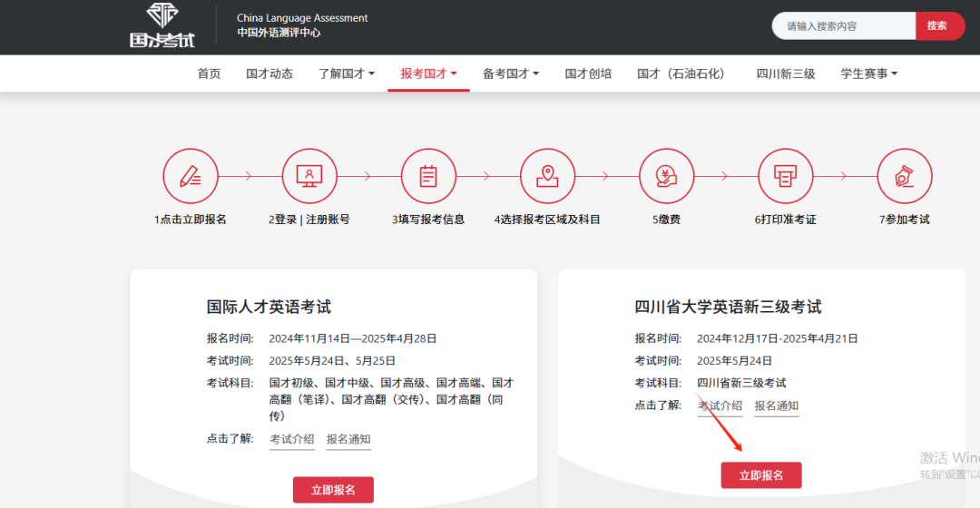Expand the 学生赛事 dropdown menu

[x=868, y=73]
